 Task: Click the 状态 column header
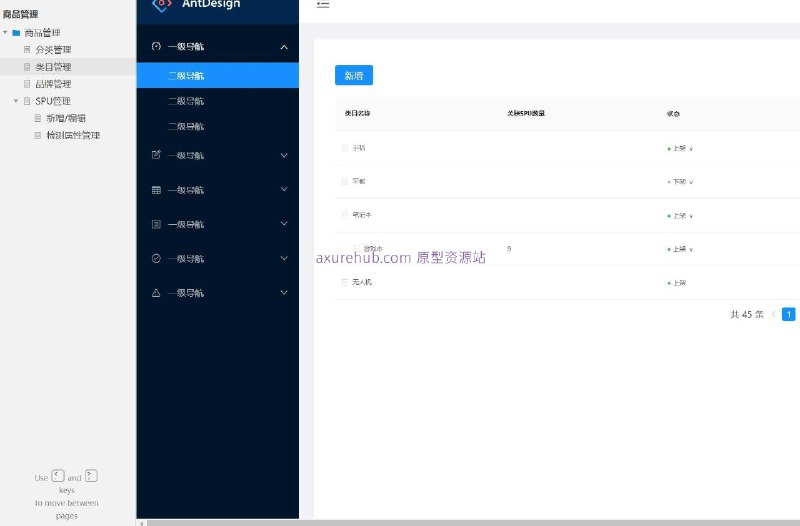tap(673, 114)
